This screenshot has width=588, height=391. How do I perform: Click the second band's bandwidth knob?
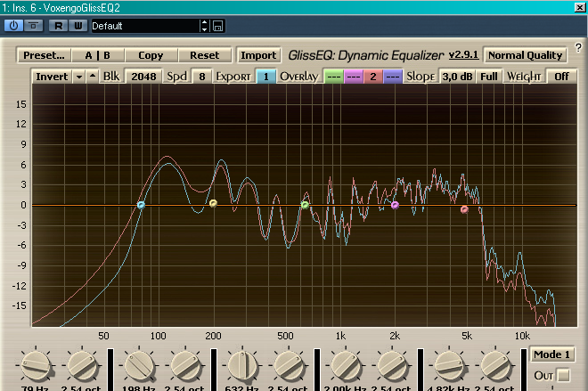tap(185, 365)
